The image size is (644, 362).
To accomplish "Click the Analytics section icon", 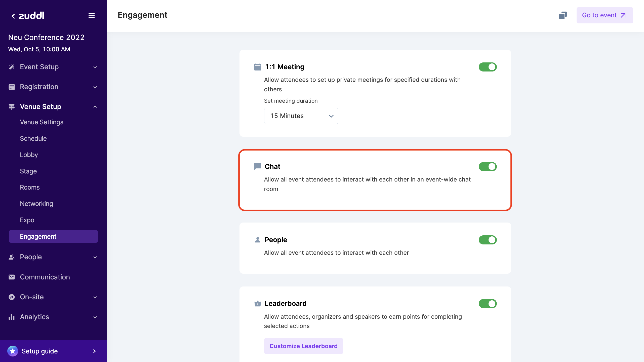I will 12,316.
